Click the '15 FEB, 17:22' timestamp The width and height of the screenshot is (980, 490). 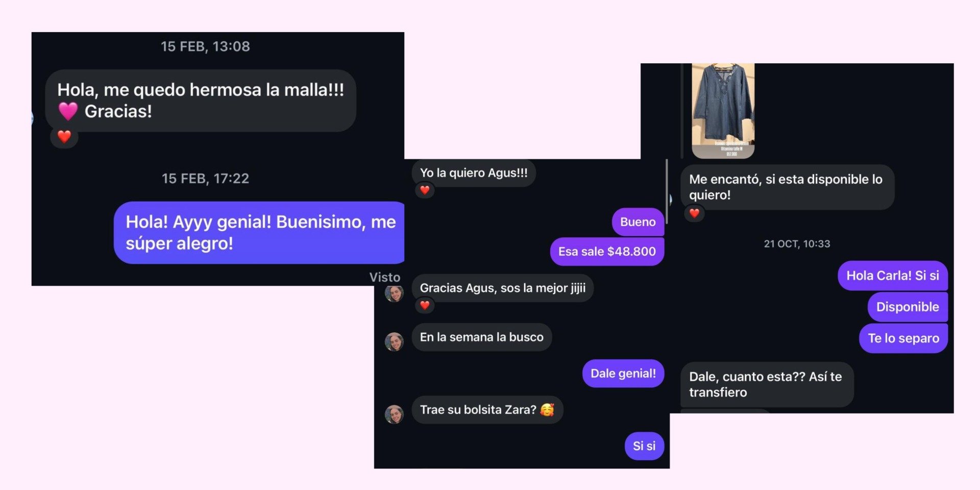(205, 179)
